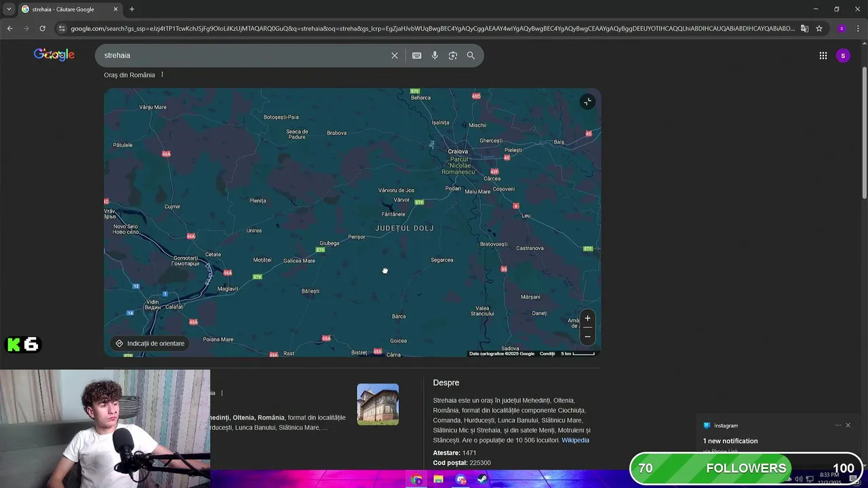The image size is (868, 488).
Task: Click Calafat label on the map
Action: [174, 307]
